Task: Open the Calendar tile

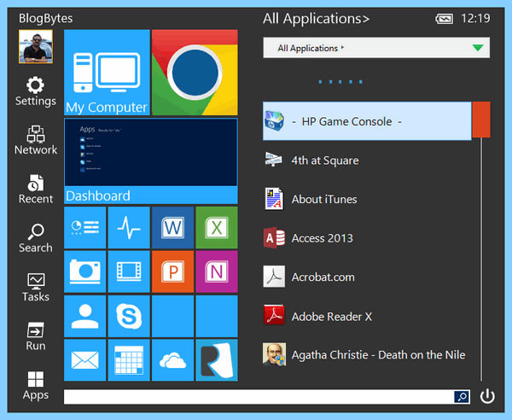Action: tap(129, 360)
